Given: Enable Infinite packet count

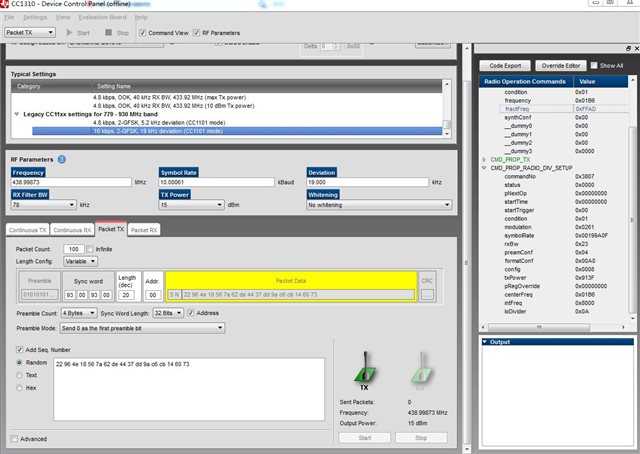Looking at the screenshot, I should (90, 249).
